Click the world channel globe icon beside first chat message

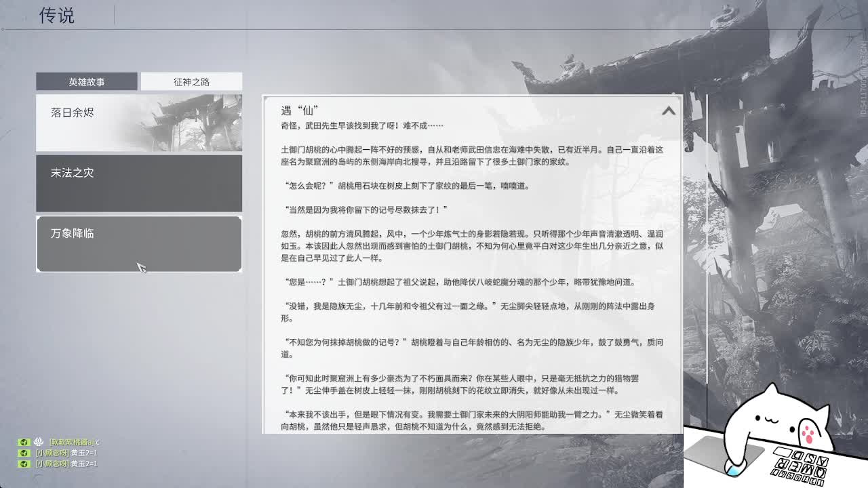click(x=24, y=442)
